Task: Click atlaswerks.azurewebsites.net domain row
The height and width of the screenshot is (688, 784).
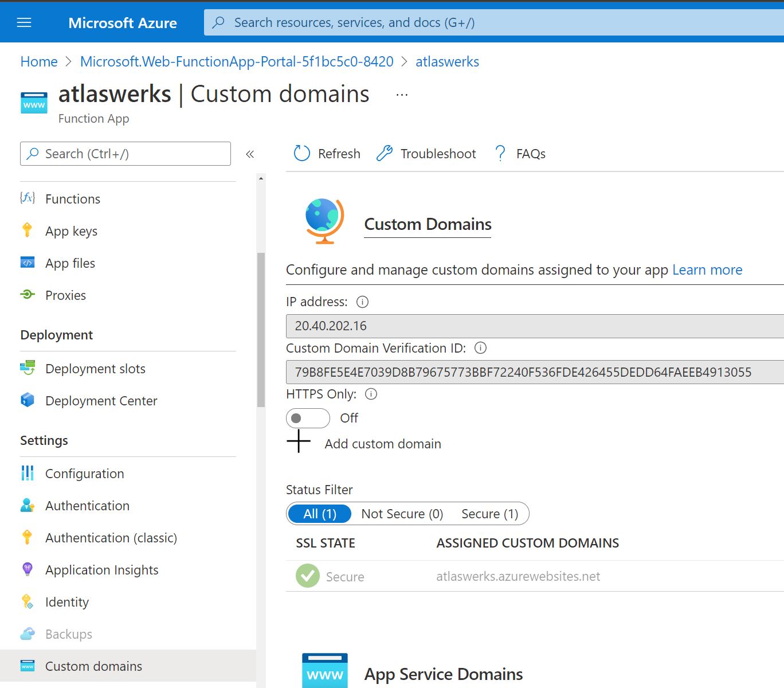Action: click(535, 576)
